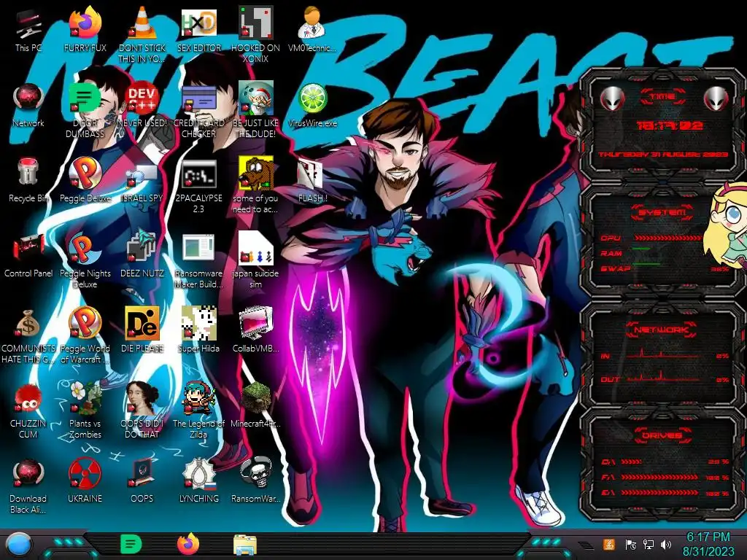The image size is (747, 560).
Task: Click the C:\ drive usage bar
Action: coord(659,462)
